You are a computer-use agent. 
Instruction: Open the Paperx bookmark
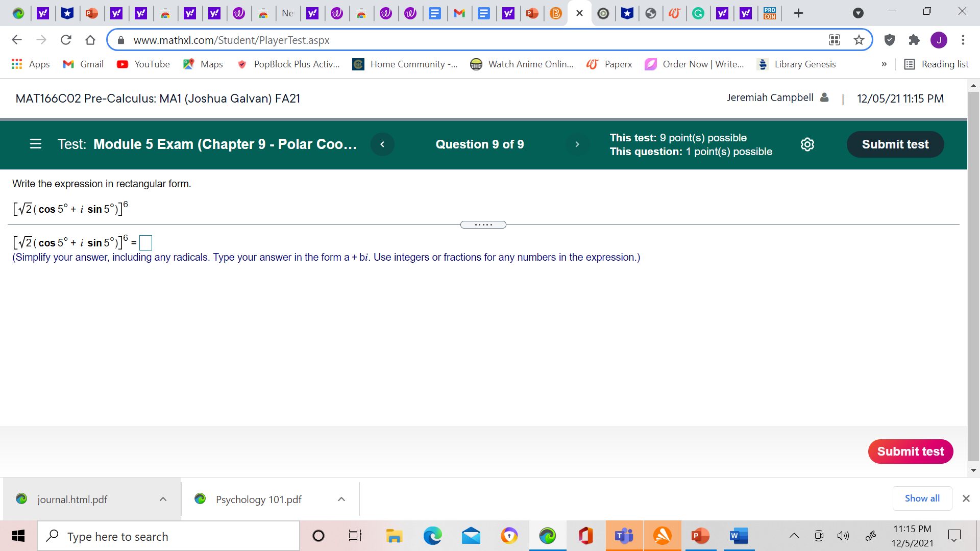609,64
